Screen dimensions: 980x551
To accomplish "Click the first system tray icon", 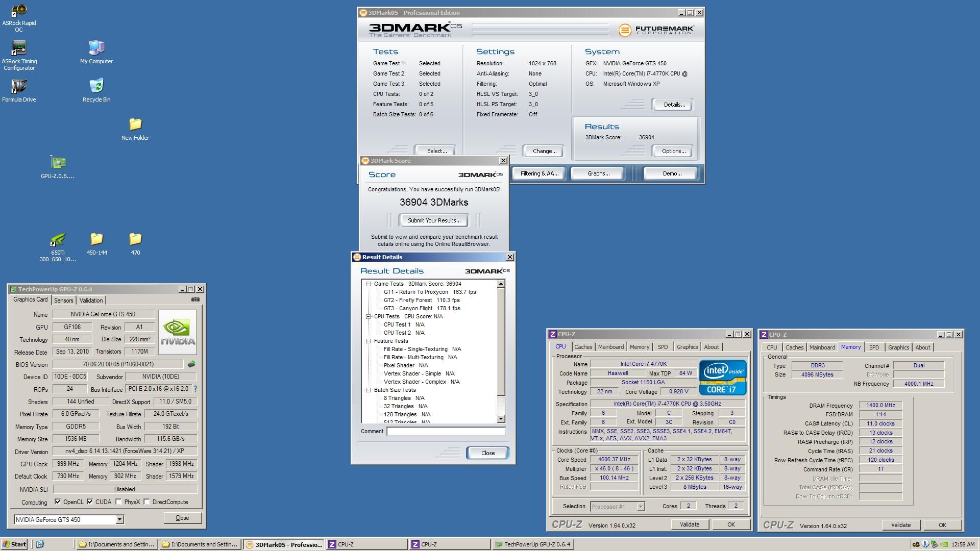I will 916,544.
